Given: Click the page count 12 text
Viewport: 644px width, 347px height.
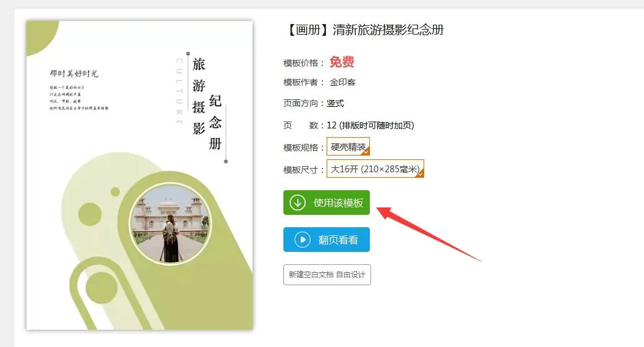Looking at the screenshot, I should pos(332,125).
